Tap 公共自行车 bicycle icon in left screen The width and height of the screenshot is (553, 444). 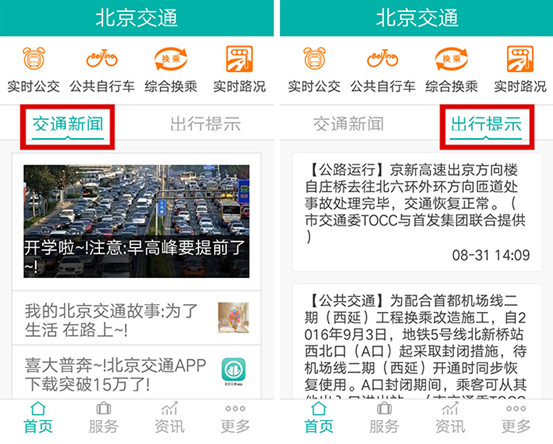pos(102,59)
